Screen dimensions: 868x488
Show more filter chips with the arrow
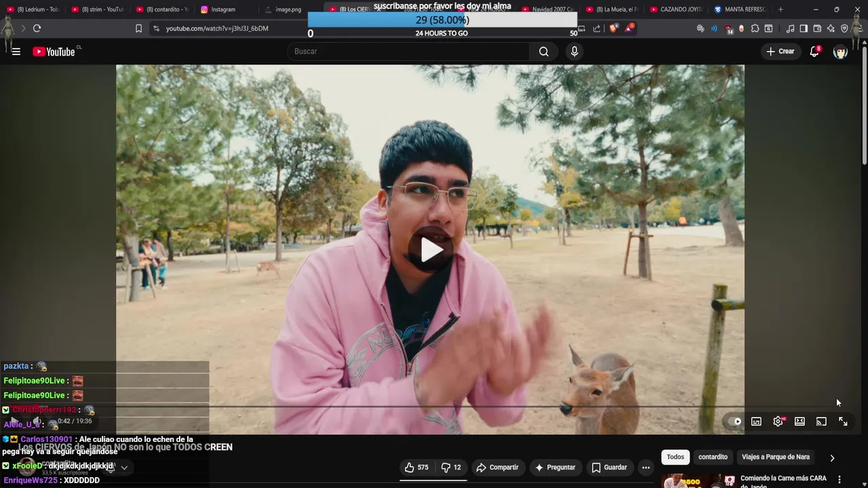(832, 457)
